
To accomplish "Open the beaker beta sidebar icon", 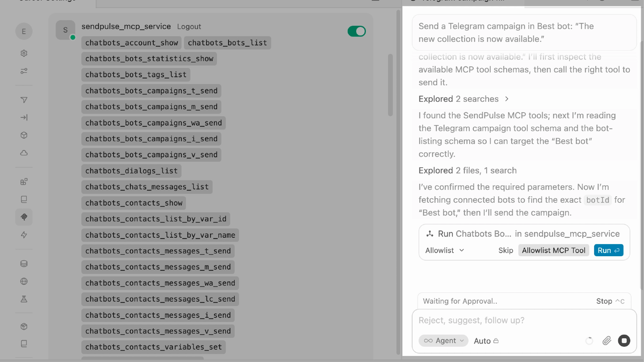I will 24,299.
